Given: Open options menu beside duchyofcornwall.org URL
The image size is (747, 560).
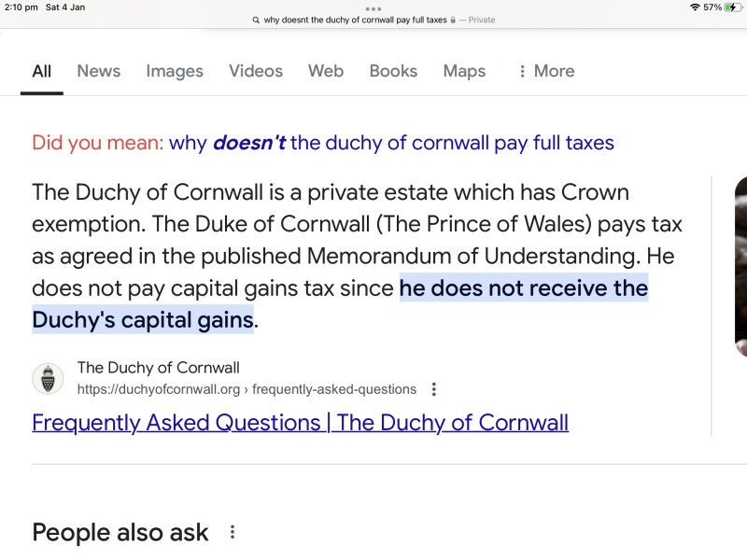Looking at the screenshot, I should pyautogui.click(x=433, y=389).
